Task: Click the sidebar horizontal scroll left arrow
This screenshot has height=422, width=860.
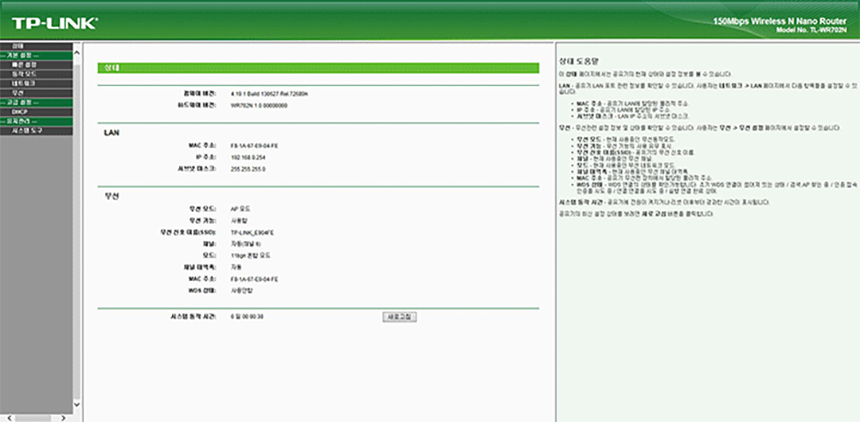Action: (10, 418)
